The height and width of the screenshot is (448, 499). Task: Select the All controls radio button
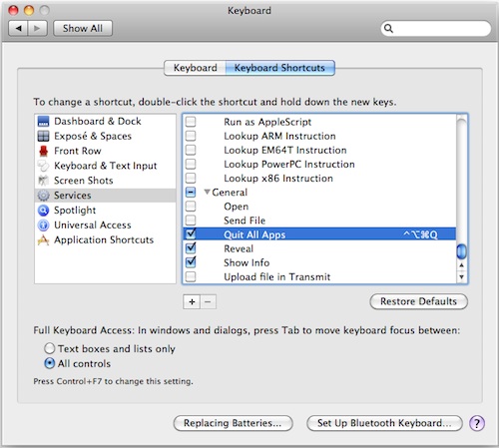coord(49,363)
